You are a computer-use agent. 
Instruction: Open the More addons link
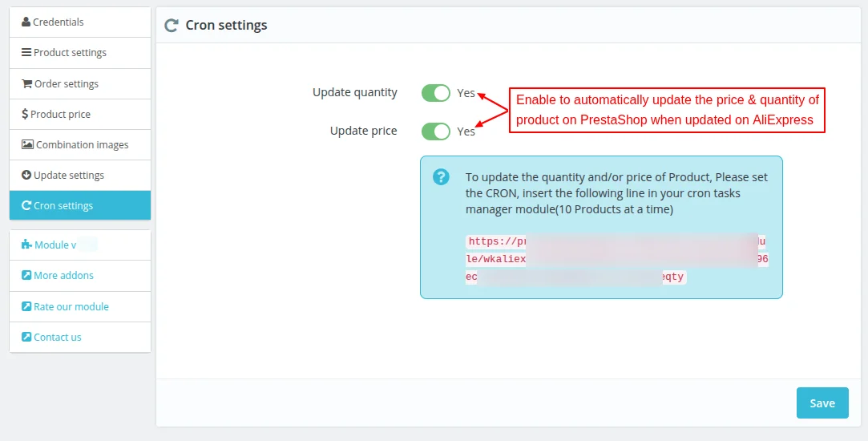pos(63,276)
